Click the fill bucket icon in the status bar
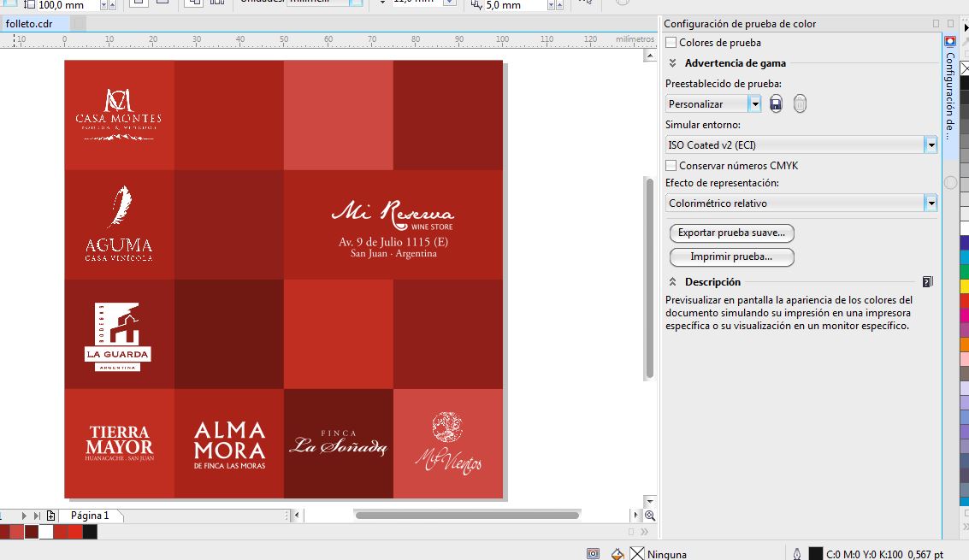 617,554
